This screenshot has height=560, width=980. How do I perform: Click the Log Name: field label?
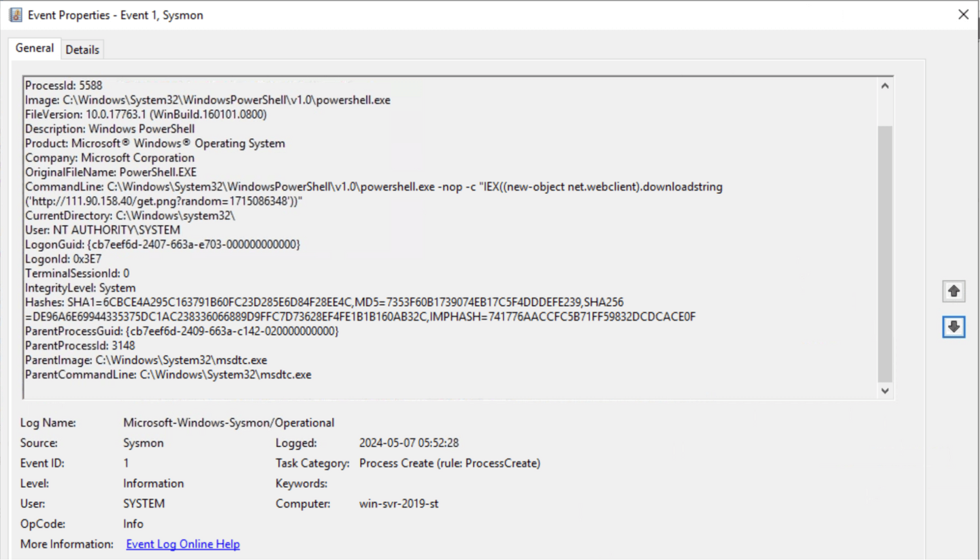[x=48, y=423]
